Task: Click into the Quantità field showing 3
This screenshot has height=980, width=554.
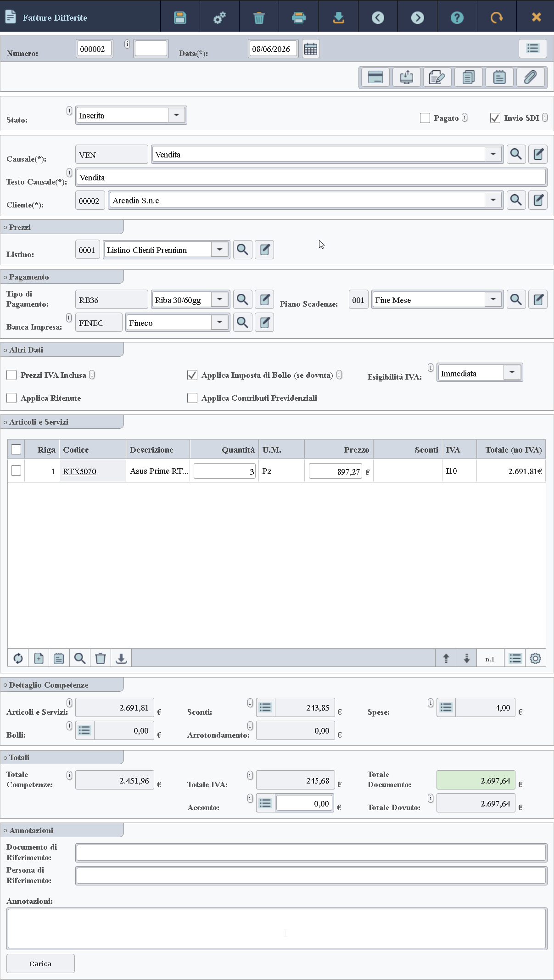Action: pos(224,471)
